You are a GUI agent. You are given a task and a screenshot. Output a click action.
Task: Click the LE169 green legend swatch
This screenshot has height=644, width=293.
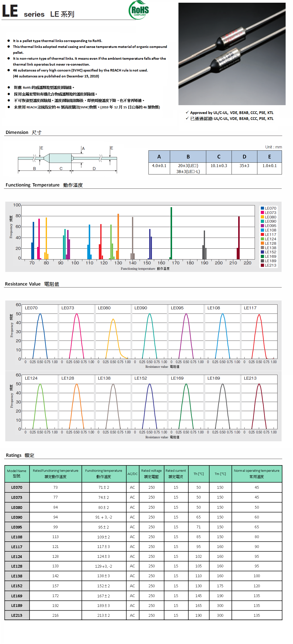click(262, 256)
